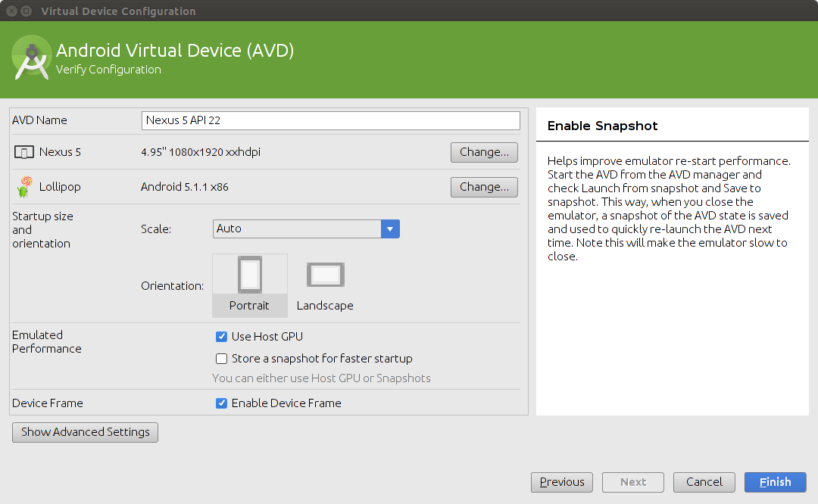Screen dimensions: 818x504
Task: Click the AVD Name label
Action: coord(39,120)
